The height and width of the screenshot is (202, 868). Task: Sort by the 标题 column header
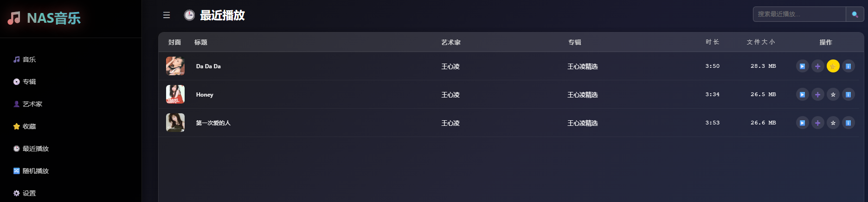pyautogui.click(x=201, y=42)
